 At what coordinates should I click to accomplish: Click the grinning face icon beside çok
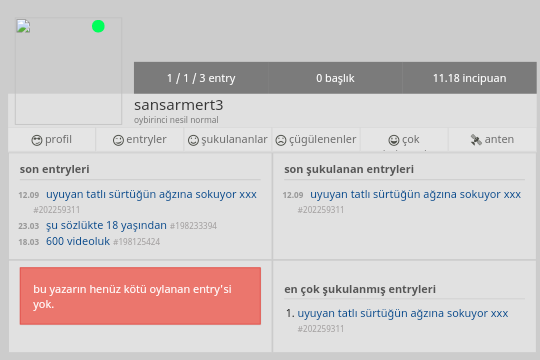coord(394,140)
